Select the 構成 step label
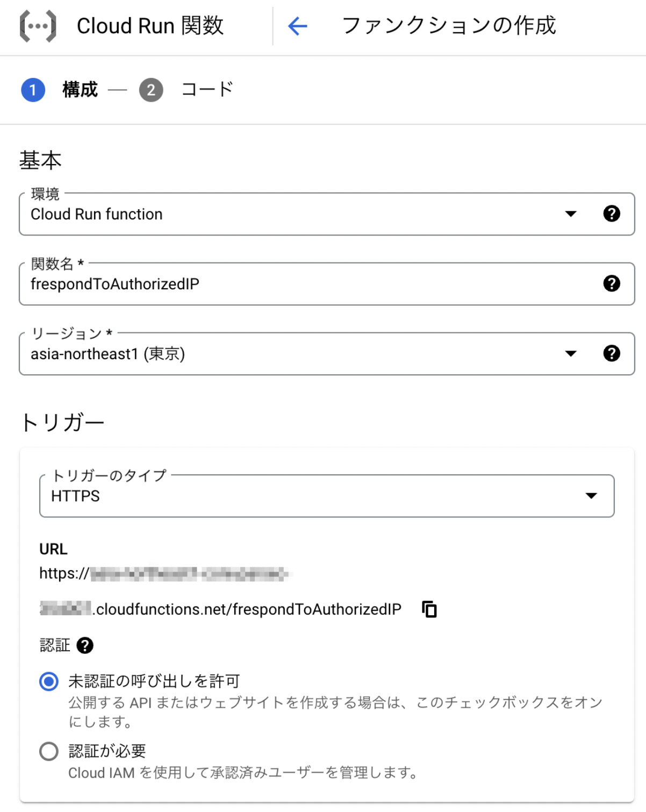 (80, 90)
